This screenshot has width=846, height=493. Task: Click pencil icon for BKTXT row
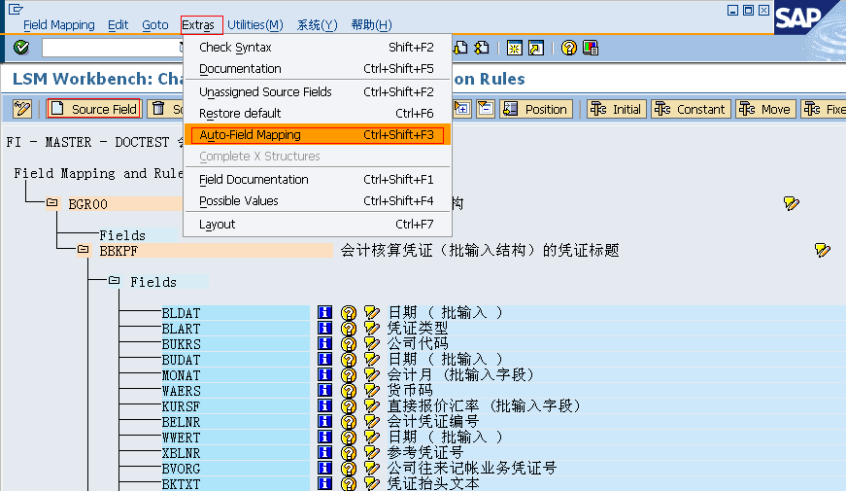coord(371,484)
